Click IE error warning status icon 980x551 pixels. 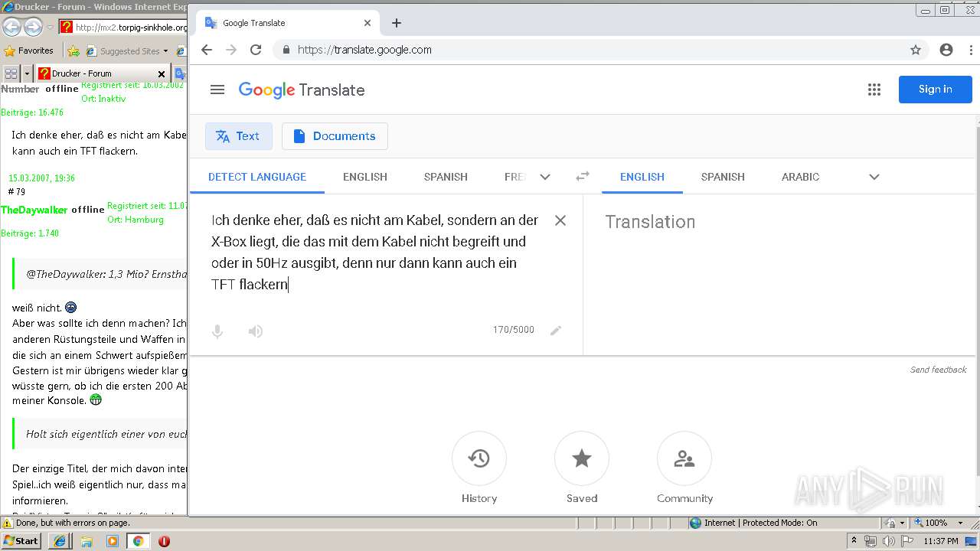tap(7, 523)
